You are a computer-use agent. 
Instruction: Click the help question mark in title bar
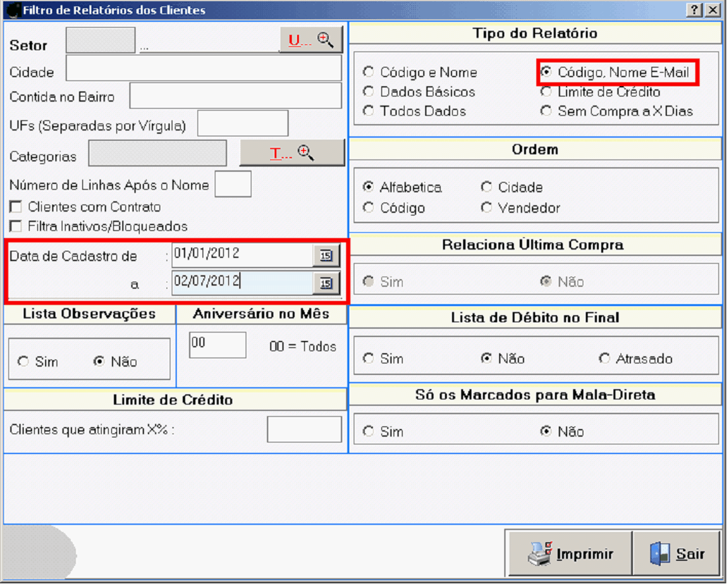point(695,10)
